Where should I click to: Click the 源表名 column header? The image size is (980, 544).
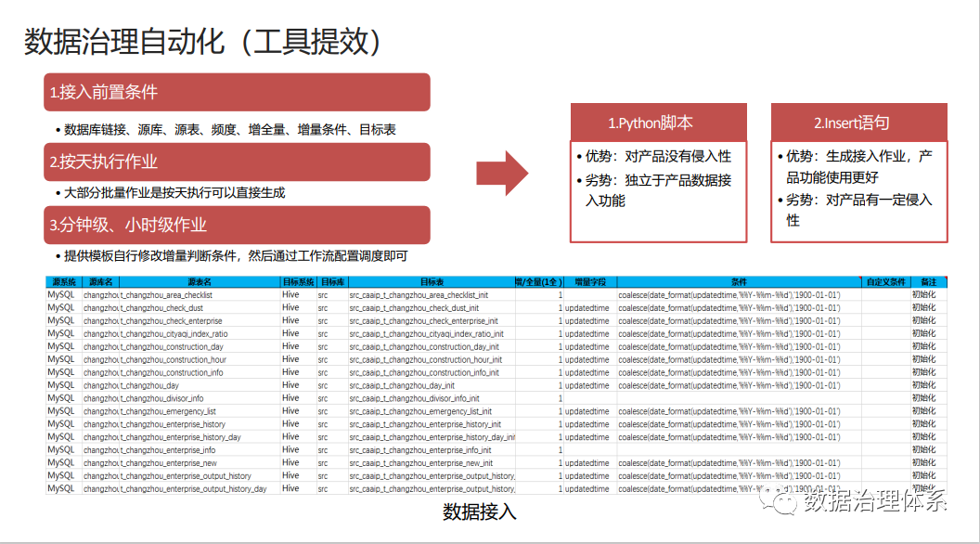(x=200, y=282)
